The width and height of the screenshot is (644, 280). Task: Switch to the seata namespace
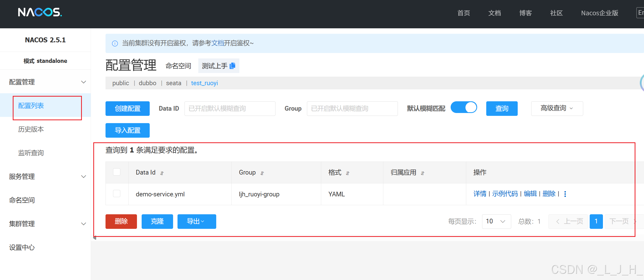(174, 83)
